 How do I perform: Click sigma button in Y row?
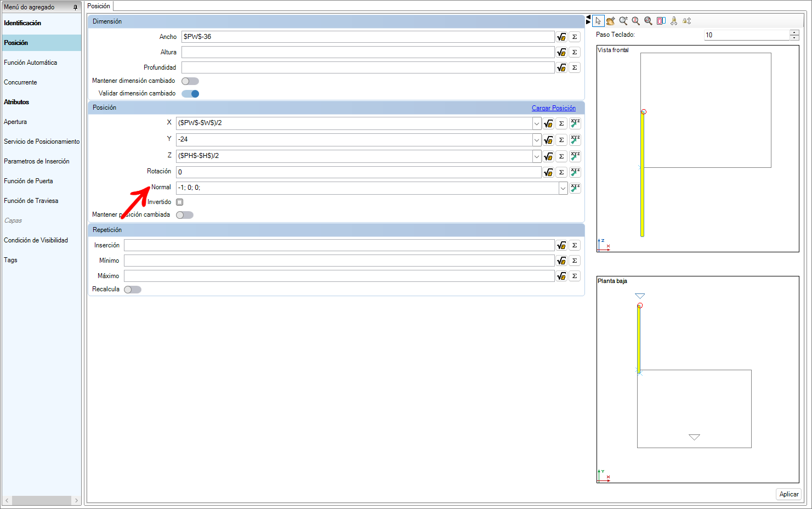coord(561,140)
